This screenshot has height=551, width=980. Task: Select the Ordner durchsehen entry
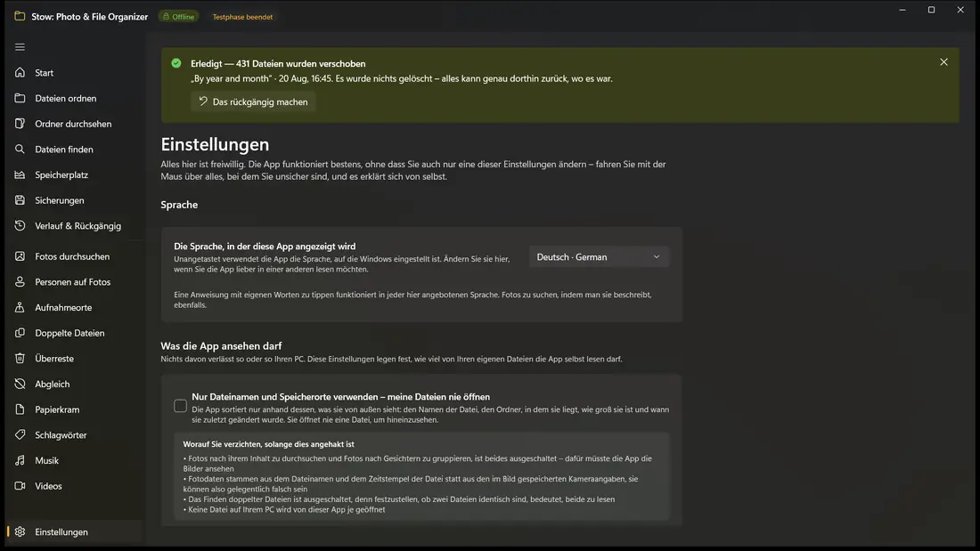click(74, 124)
